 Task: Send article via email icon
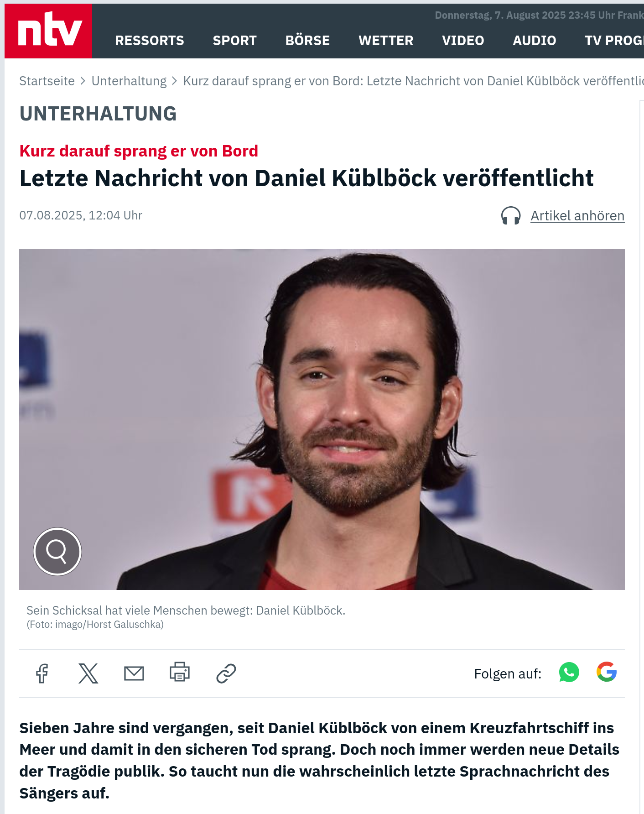click(x=134, y=673)
